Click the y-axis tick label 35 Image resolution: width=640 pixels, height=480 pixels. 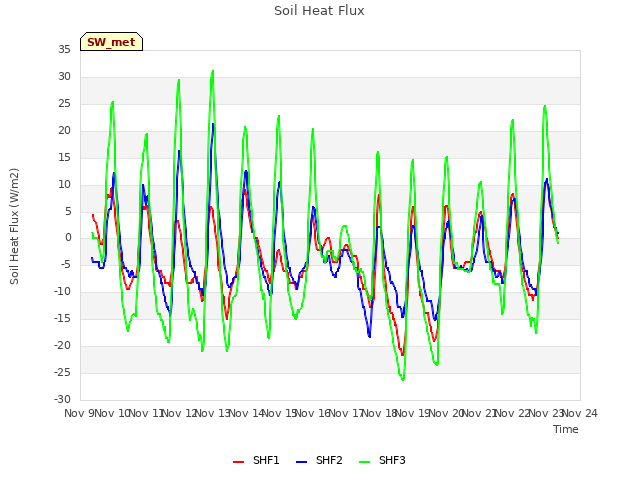click(64, 50)
